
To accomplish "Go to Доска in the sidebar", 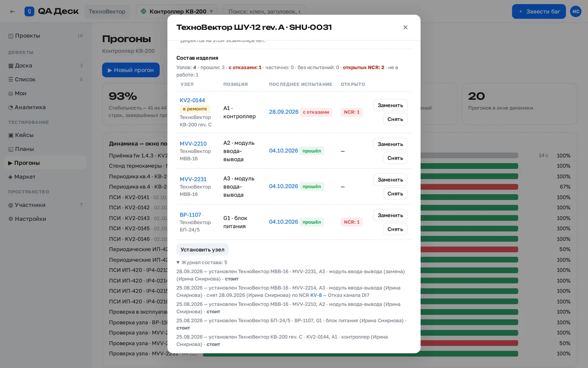I will pyautogui.click(x=45, y=65).
